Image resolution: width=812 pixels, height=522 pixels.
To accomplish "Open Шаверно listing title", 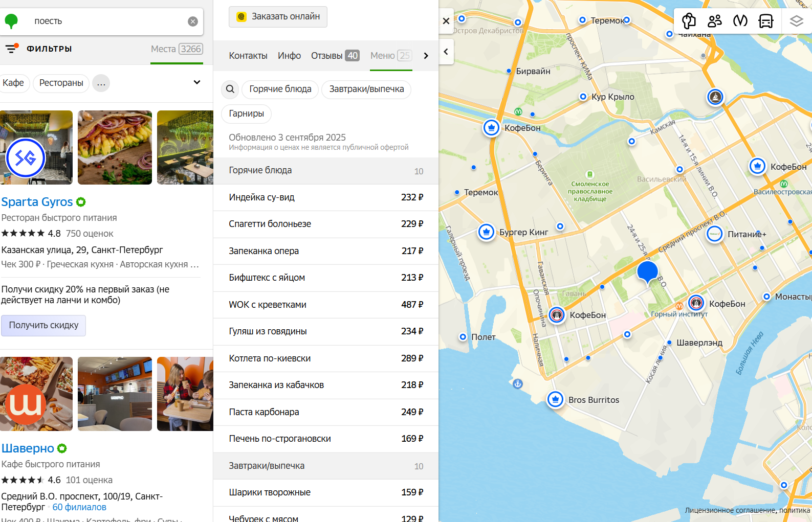I will pyautogui.click(x=28, y=448).
